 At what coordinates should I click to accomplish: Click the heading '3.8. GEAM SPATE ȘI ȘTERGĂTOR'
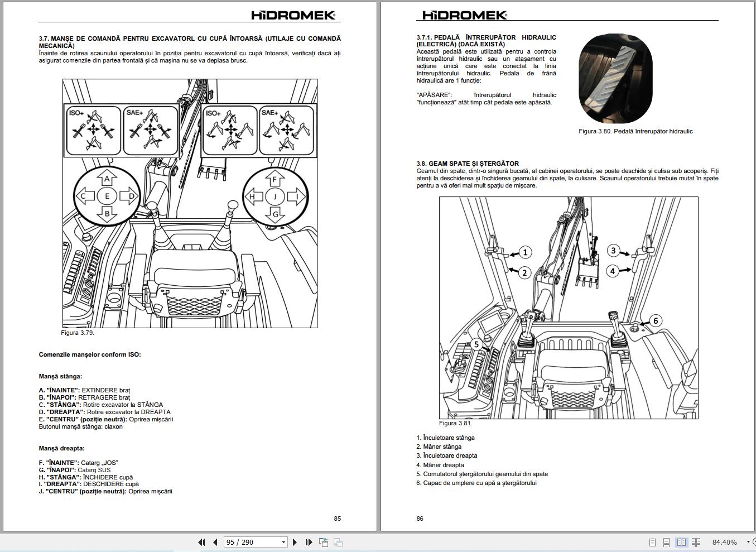coord(468,164)
